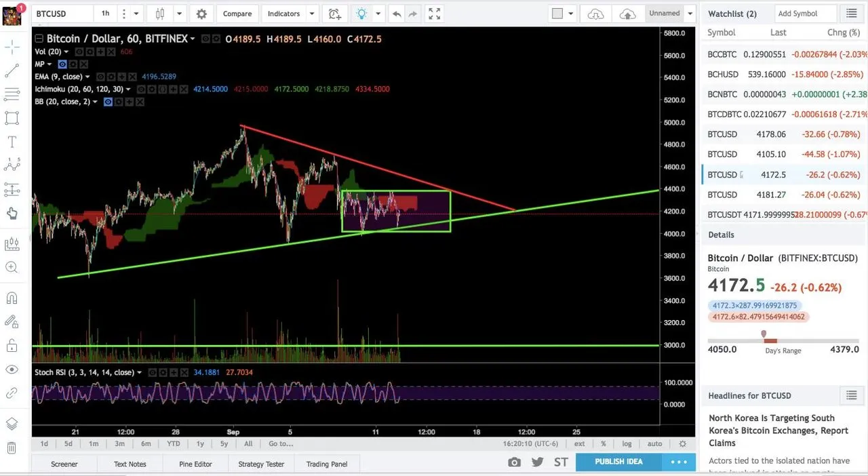This screenshot has width=868, height=476.
Task: Share chart via Twitter icon
Action: [538, 462]
